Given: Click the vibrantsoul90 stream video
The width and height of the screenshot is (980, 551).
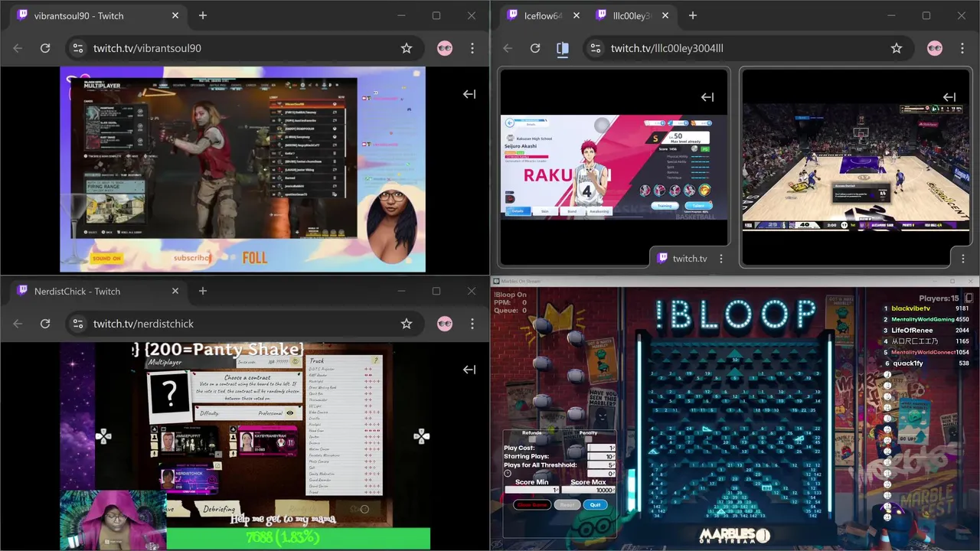Looking at the screenshot, I should click(x=243, y=169).
